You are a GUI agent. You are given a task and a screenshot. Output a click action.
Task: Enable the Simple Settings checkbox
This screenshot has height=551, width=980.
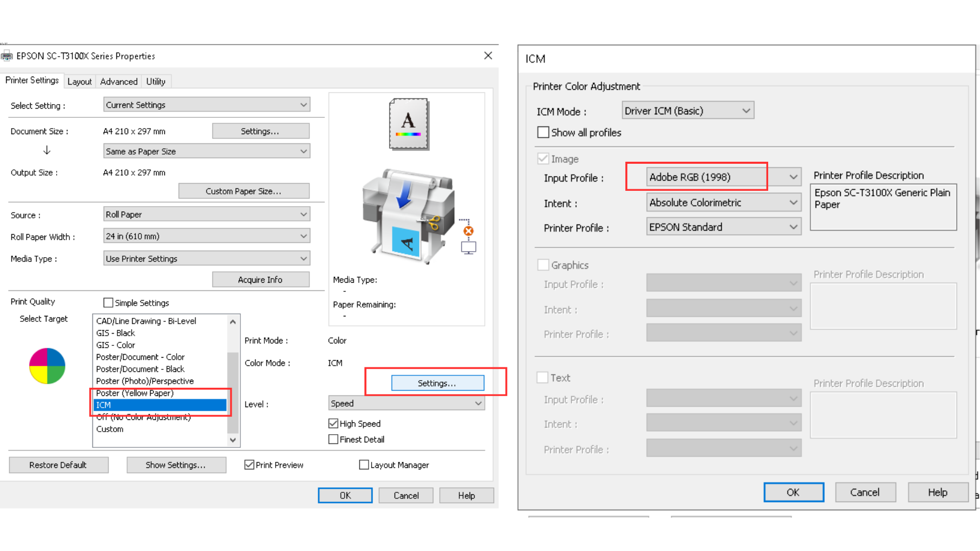tap(108, 303)
